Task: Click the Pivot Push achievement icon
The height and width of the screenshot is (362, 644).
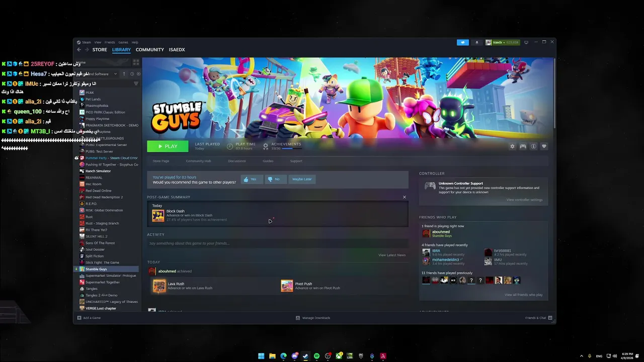Action: [287, 286]
